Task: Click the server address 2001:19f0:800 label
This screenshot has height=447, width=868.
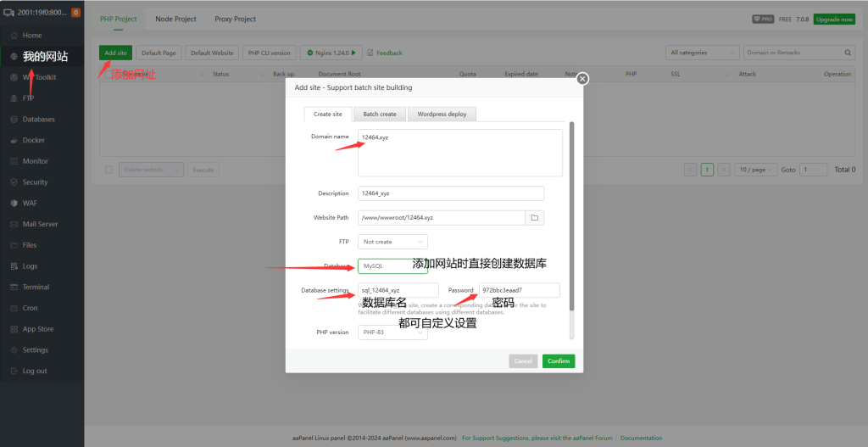Action: [x=42, y=12]
